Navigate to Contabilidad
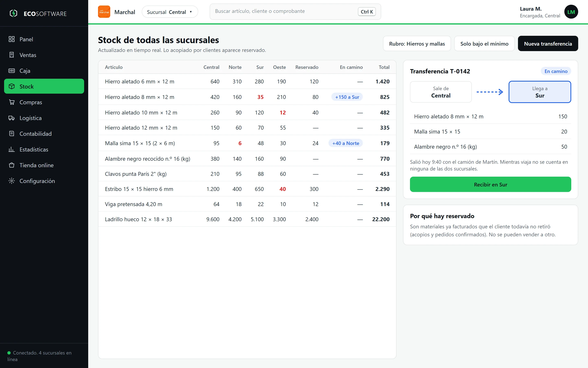The image size is (588, 368). coord(44,134)
